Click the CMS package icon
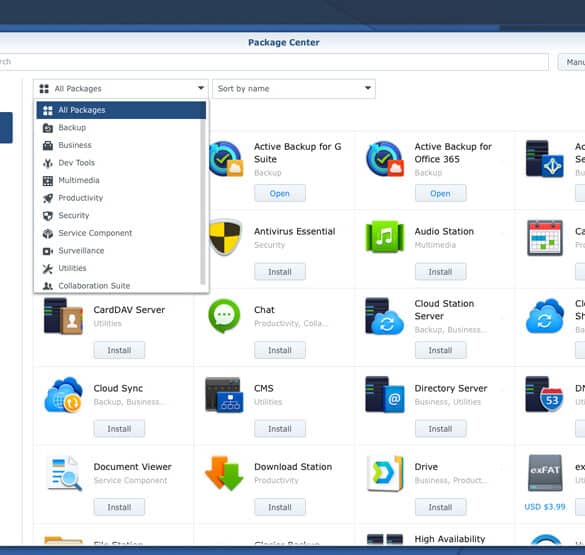Image resolution: width=585 pixels, height=555 pixels. (224, 395)
